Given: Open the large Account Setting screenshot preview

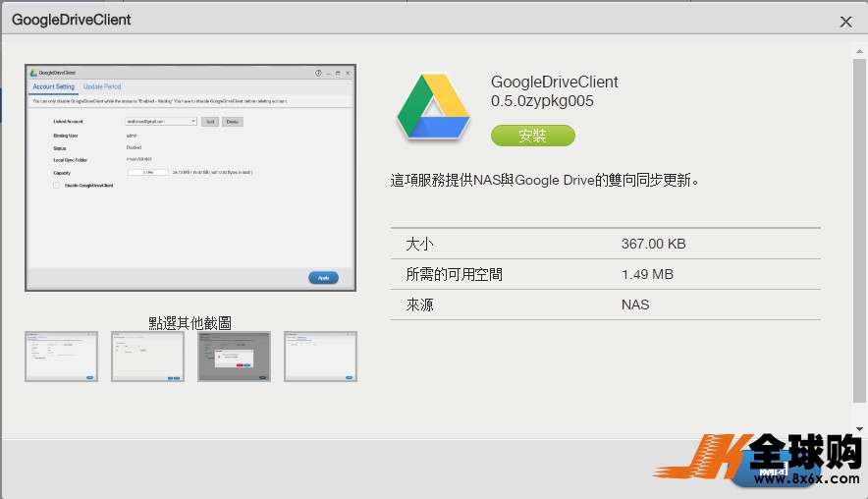Looking at the screenshot, I should tap(190, 178).
